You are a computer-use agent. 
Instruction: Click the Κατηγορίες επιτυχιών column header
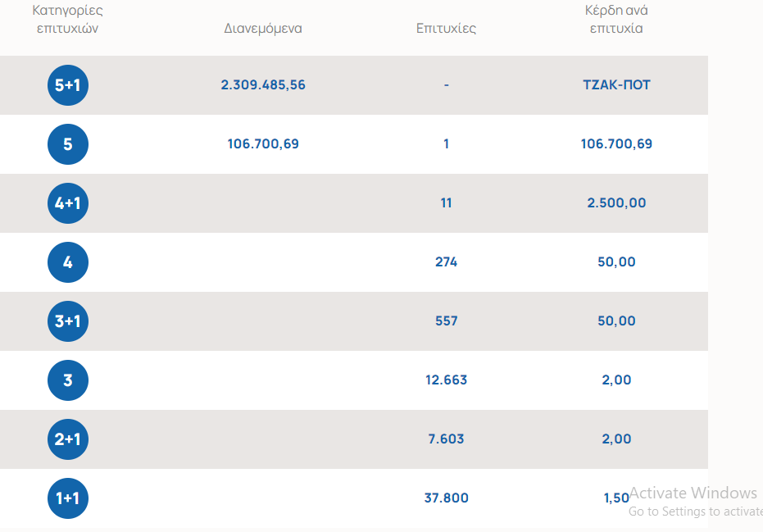(68, 20)
